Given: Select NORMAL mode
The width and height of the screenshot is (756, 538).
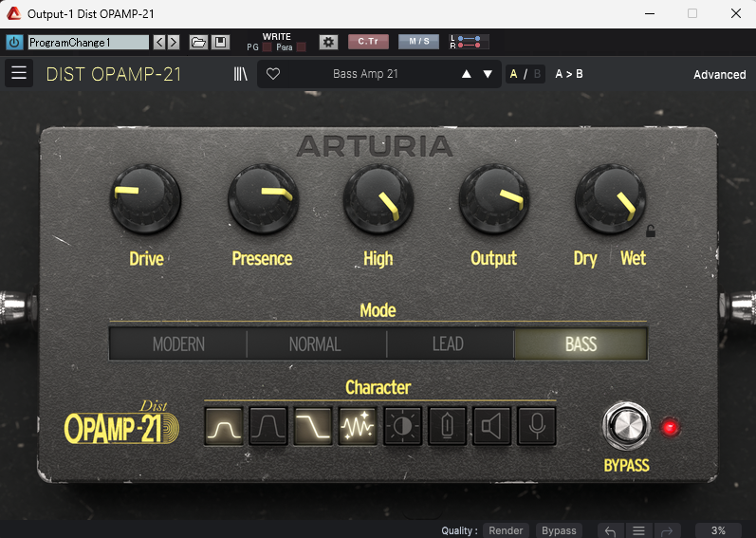Looking at the screenshot, I should (x=315, y=343).
